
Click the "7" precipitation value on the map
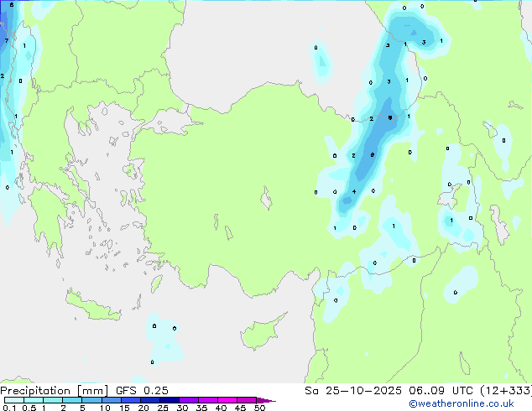pyautogui.click(x=7, y=41)
